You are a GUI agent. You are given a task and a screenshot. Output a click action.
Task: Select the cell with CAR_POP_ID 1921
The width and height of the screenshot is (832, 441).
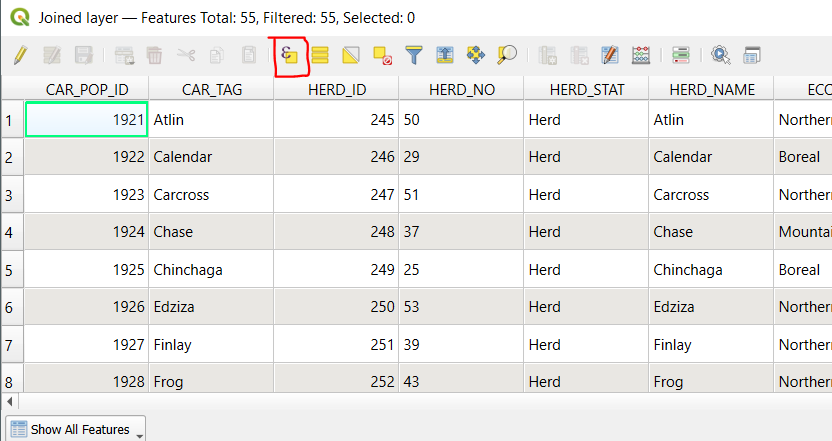pos(87,120)
